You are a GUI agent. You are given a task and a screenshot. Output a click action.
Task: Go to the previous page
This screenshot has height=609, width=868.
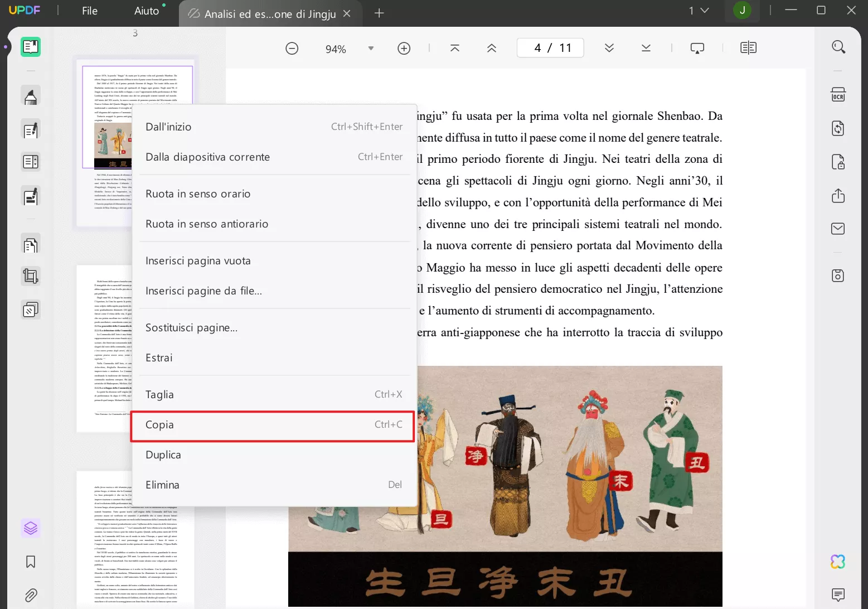point(492,49)
